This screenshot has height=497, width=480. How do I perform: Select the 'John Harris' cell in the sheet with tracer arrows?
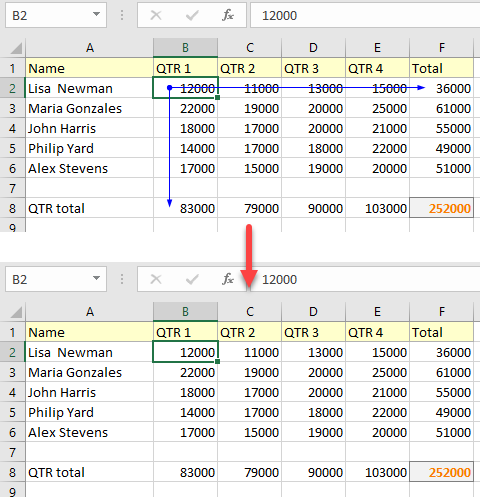tap(89, 128)
